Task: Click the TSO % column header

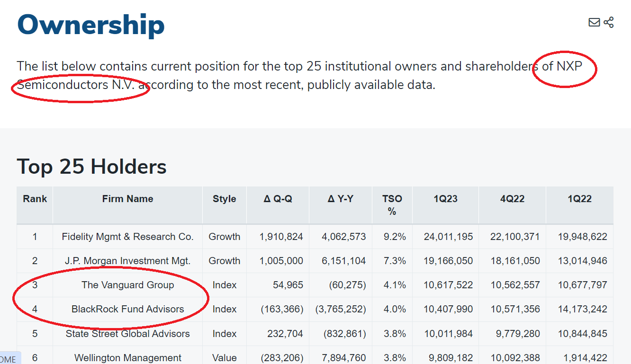Action: coord(392,205)
